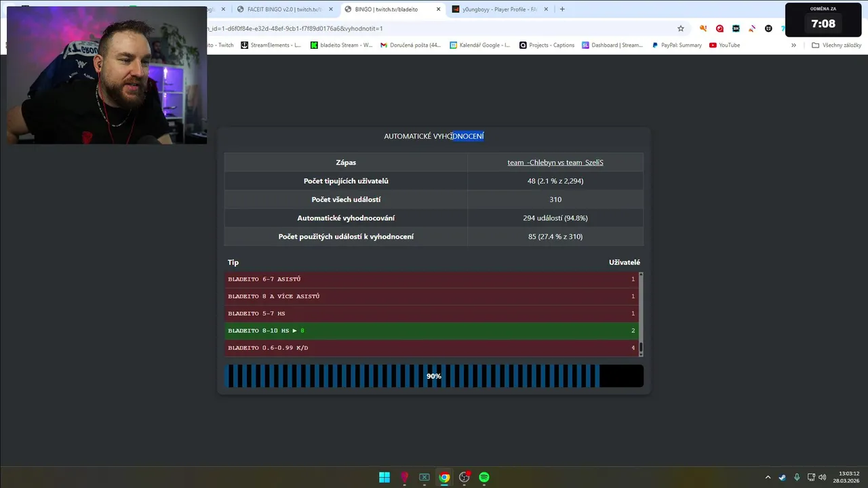Switch to the y0ungboyy Player Profile tab
Image resolution: width=868 pixels, height=488 pixels.
[499, 9]
